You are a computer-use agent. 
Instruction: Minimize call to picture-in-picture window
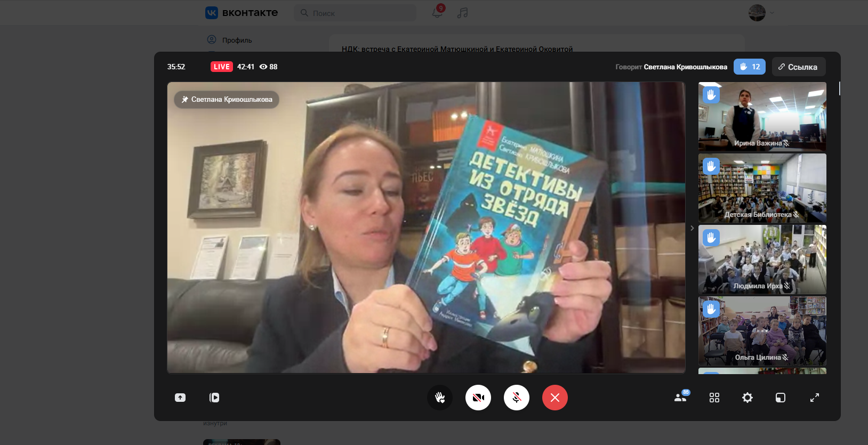point(781,398)
